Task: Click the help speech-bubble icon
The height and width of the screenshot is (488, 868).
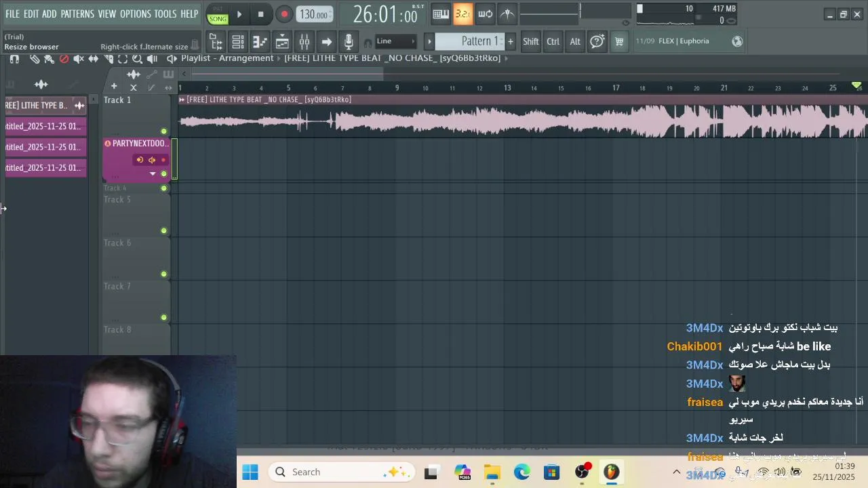Action: 597,41
